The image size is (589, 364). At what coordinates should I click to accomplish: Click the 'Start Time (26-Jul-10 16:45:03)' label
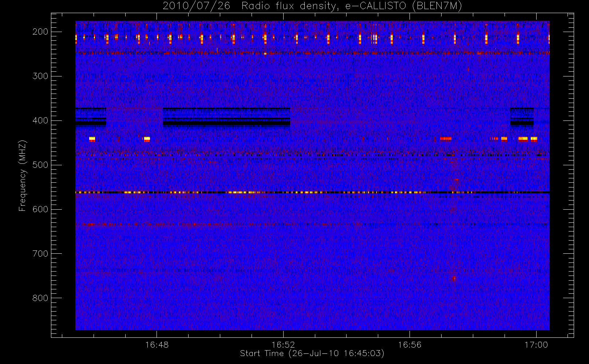[312, 353]
